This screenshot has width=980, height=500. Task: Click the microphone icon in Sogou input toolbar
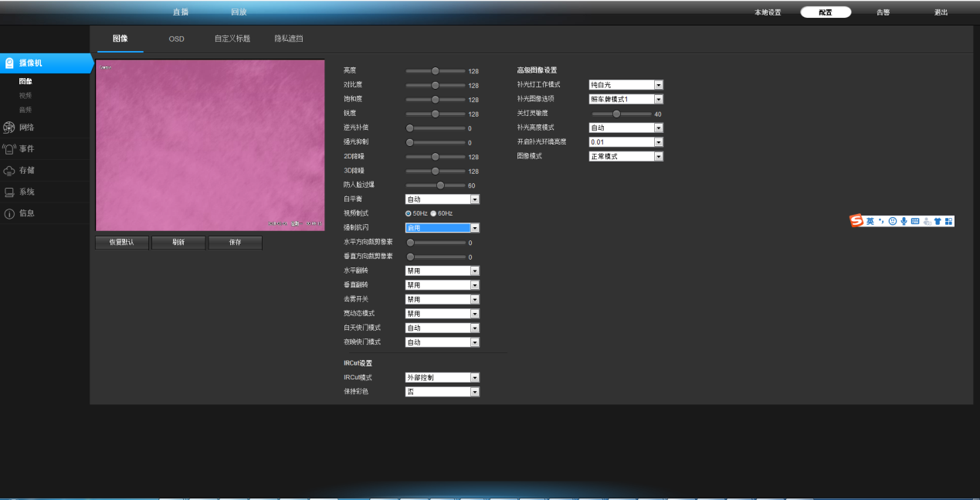click(904, 221)
